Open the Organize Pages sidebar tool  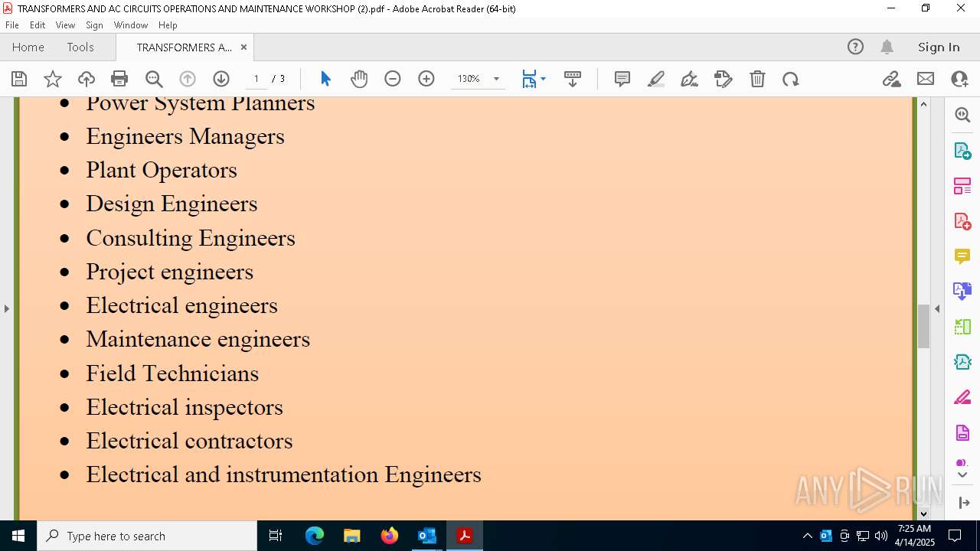pos(962,186)
